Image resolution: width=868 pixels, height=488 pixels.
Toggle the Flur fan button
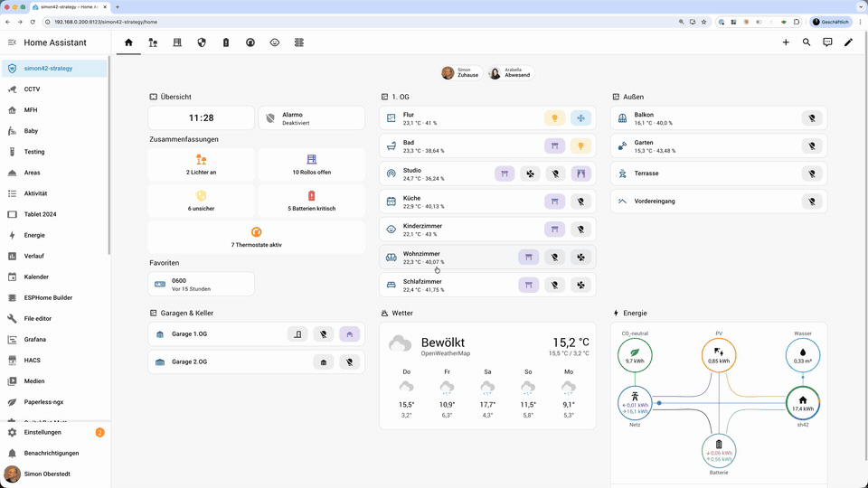coord(580,117)
